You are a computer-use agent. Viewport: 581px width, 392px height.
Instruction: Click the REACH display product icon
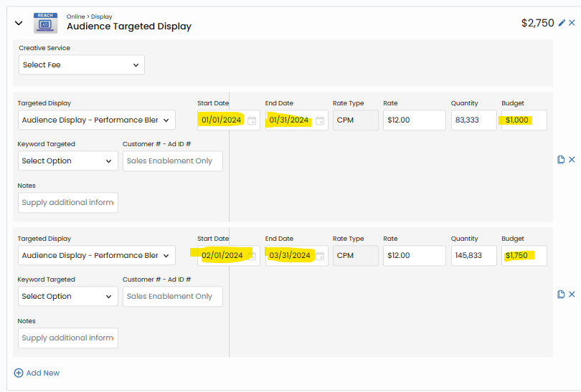coord(45,23)
